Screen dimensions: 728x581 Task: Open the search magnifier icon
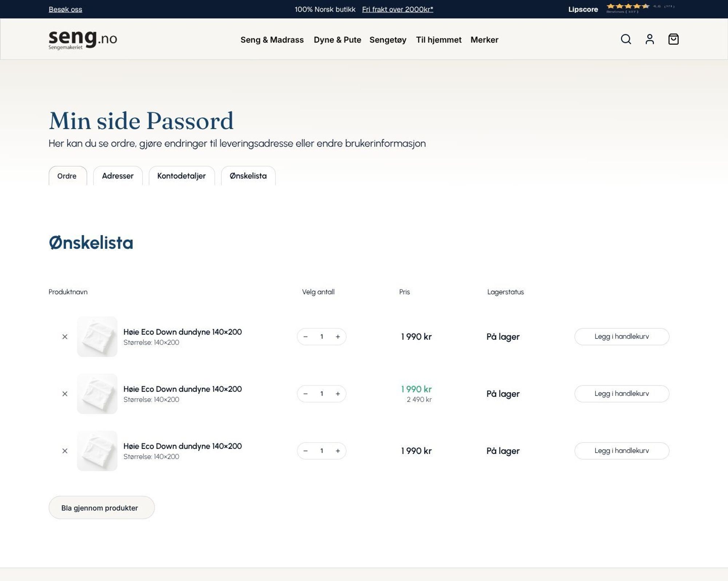626,39
